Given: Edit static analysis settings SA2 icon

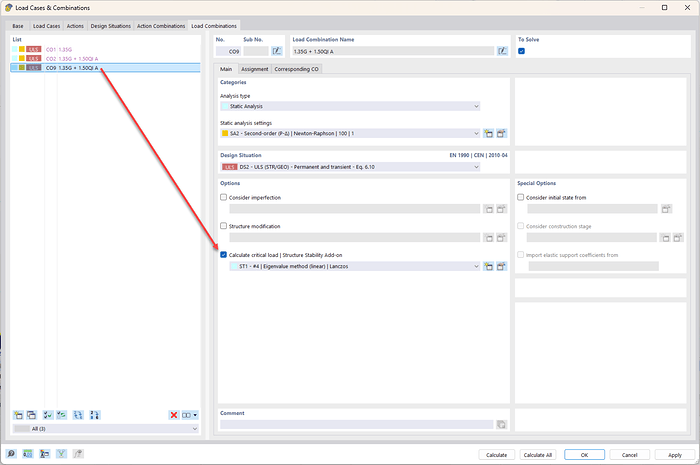Looking at the screenshot, I should click(501, 133).
